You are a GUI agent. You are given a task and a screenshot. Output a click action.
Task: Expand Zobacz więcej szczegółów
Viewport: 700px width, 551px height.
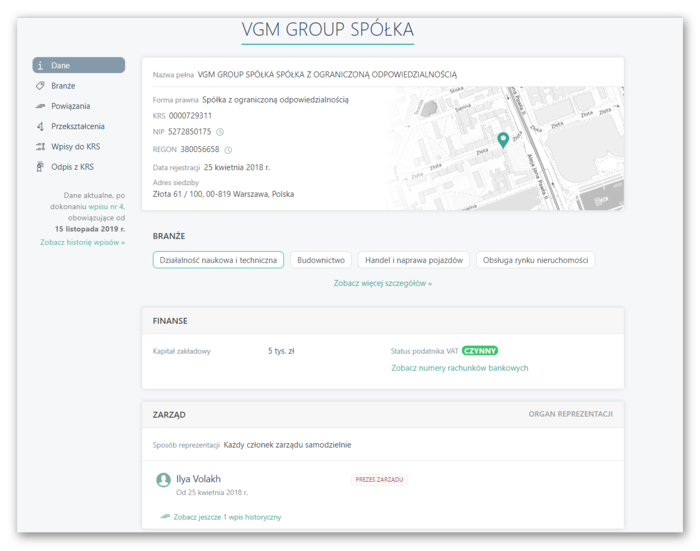tap(383, 284)
